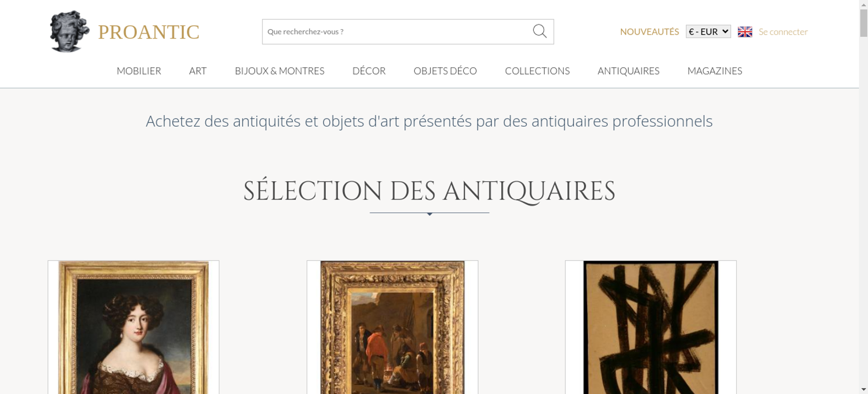Open the gilt-framed campfire scene painting
868x394 pixels.
392,327
